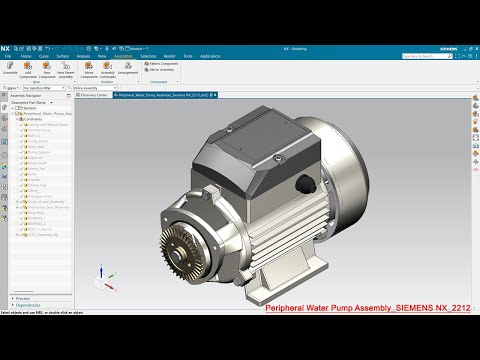Switch to the Selection ribbon tab
The height and width of the screenshot is (360, 480).
[148, 56]
